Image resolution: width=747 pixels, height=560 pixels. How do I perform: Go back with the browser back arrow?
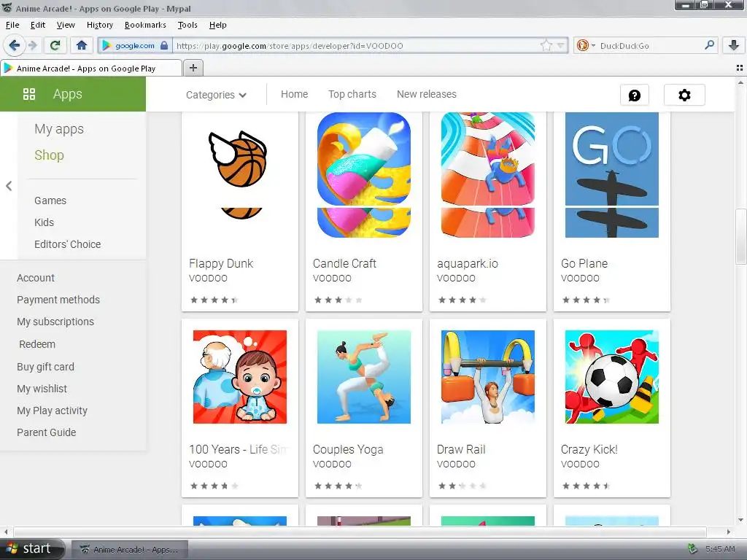(x=14, y=45)
